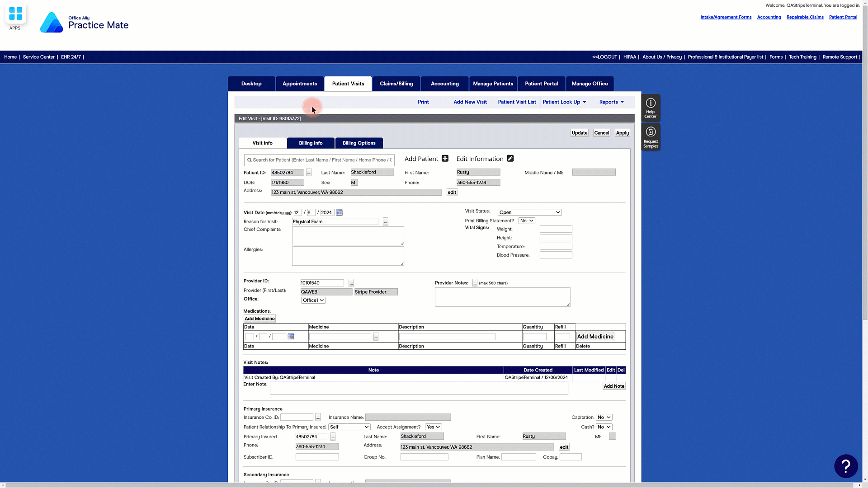
Task: Click the Edit Information pencil icon
Action: (x=510, y=159)
